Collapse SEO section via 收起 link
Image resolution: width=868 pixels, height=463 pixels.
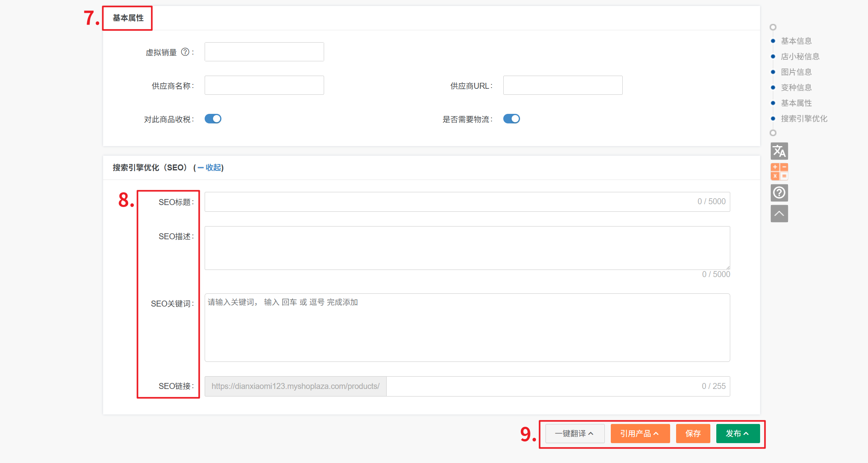[x=213, y=168]
